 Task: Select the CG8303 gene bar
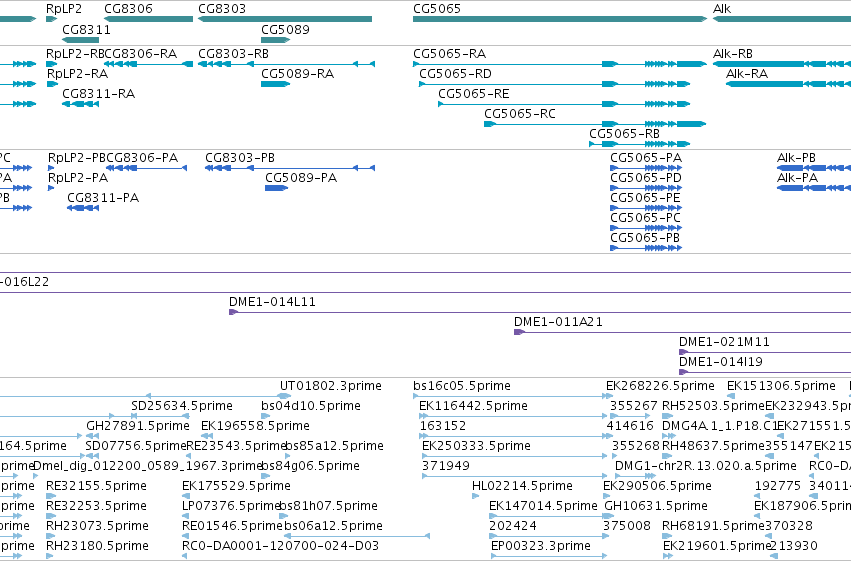point(285,19)
